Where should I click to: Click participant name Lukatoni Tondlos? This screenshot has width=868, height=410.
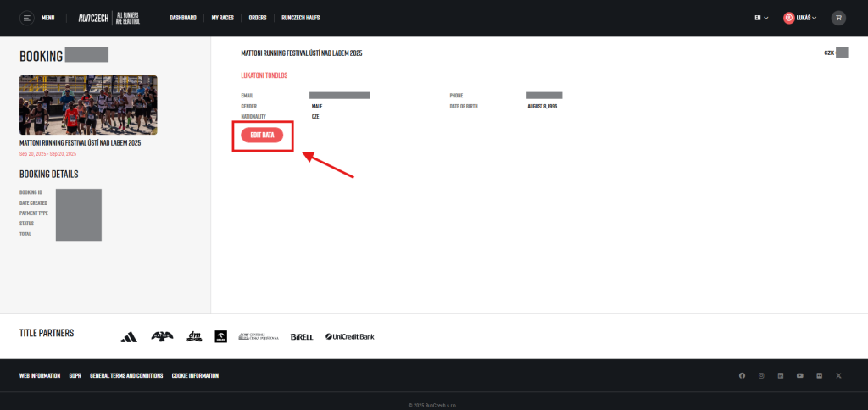[x=264, y=75]
